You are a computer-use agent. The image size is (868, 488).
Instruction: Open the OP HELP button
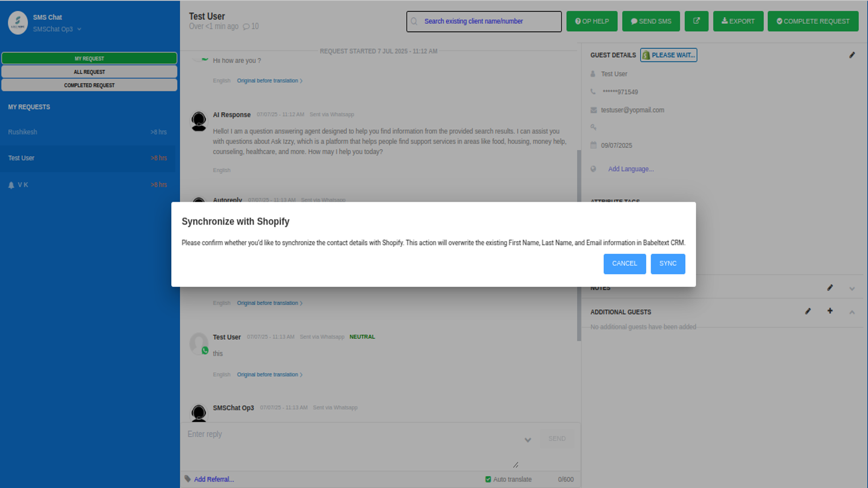pyautogui.click(x=592, y=21)
